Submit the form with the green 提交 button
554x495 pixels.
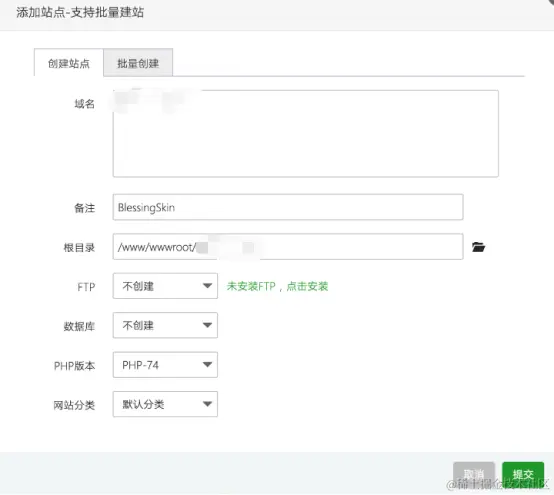523,474
